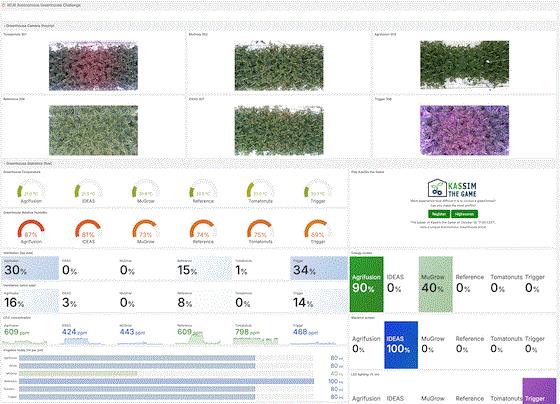The height and width of the screenshot is (404, 560).
Task: Click the green Register button
Action: (439, 214)
